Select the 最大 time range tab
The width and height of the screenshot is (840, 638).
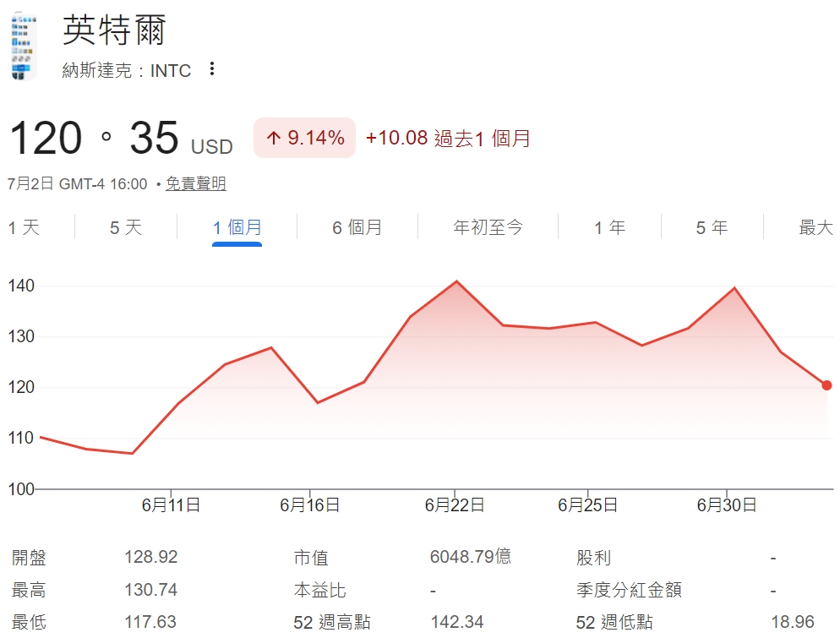tap(815, 227)
